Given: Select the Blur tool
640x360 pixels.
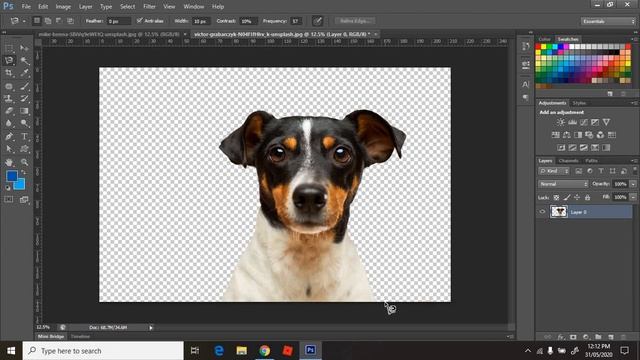Looking at the screenshot, I should point(9,123).
